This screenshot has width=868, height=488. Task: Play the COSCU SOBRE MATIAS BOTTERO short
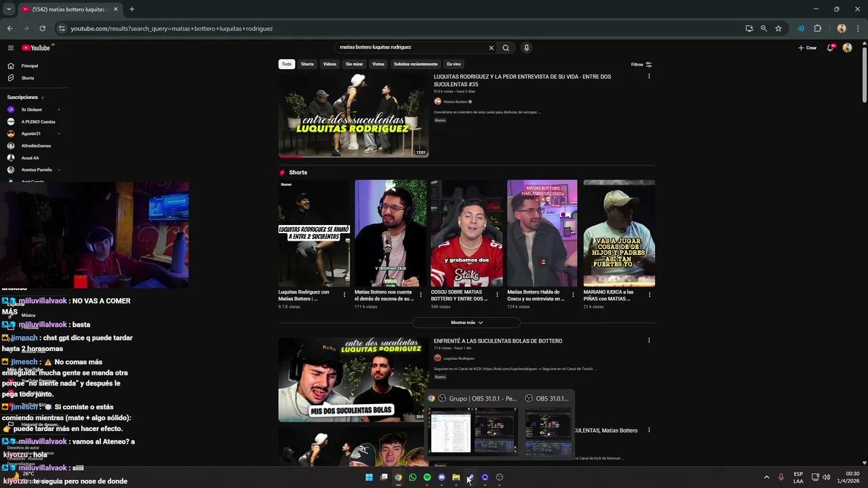click(x=467, y=233)
